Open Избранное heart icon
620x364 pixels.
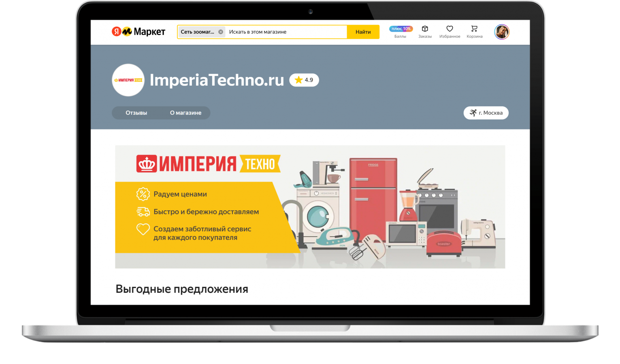click(450, 29)
